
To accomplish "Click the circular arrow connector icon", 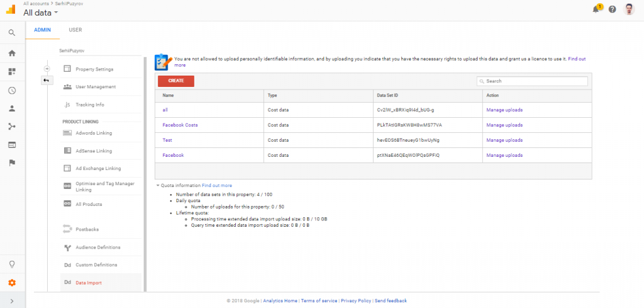I will tap(47, 68).
